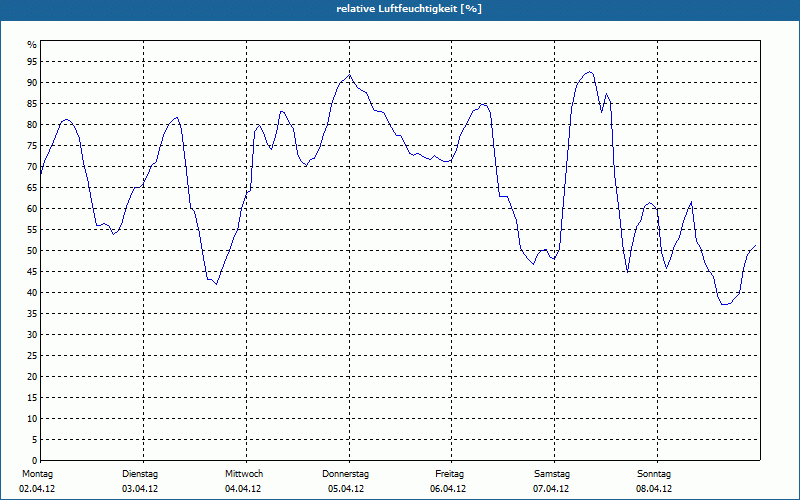Screen dimensions: 800x500
Task: Click the 'Montag' day label
Action: (37, 474)
